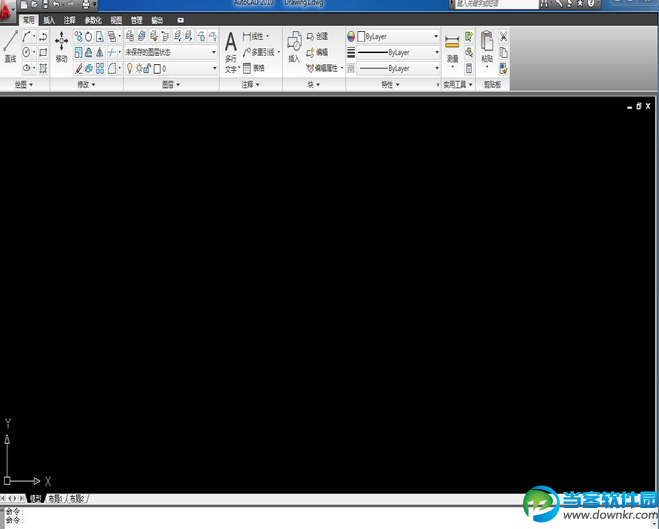This screenshot has width=659, height=529.
Task: Select the Mirror tool in 修改 panel
Action: click(100, 52)
